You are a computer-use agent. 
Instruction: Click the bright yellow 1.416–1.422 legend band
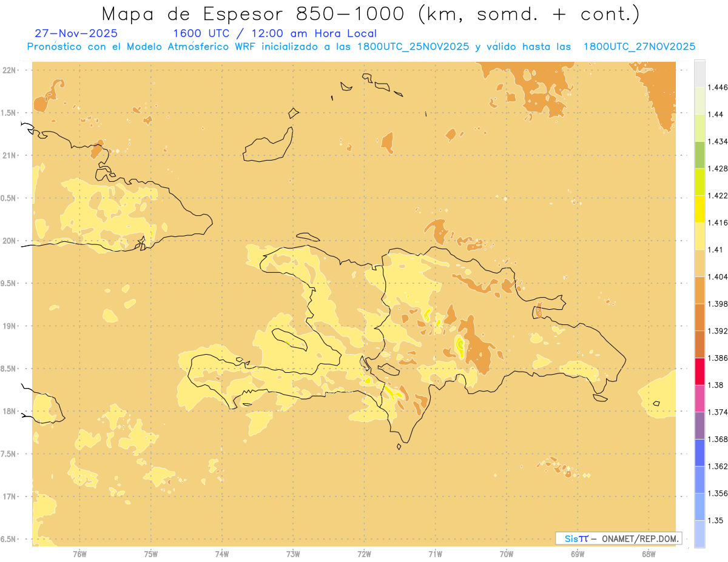point(699,209)
